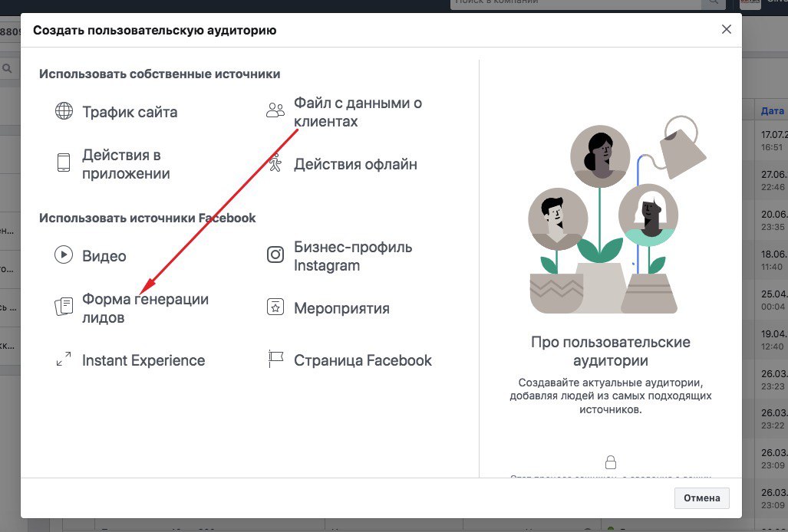Close the create custom audience dialog
The height and width of the screenshot is (532, 788).
[726, 29]
